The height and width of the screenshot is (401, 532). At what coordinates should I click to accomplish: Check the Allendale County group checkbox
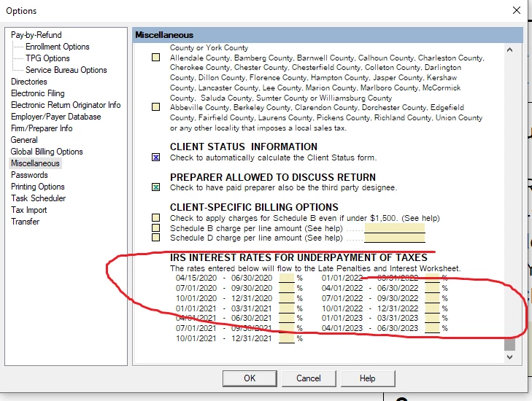[155, 58]
